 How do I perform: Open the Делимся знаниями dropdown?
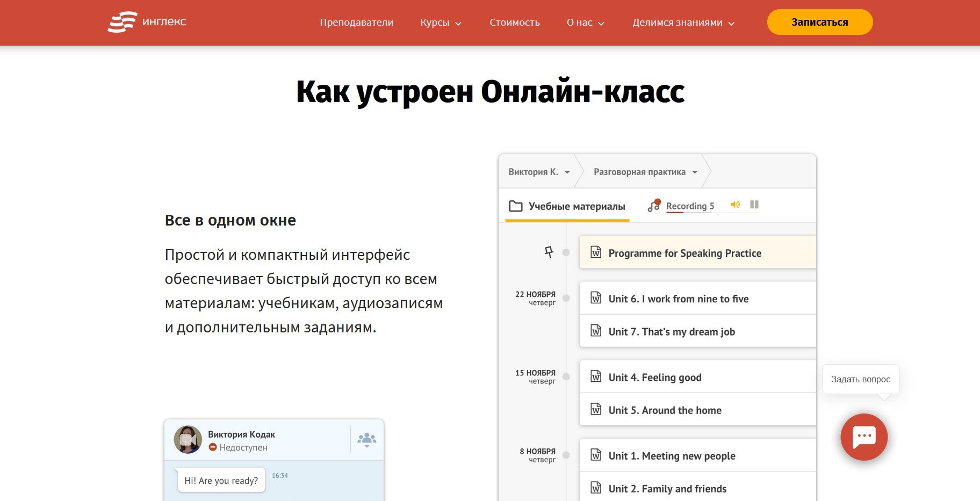click(x=683, y=23)
